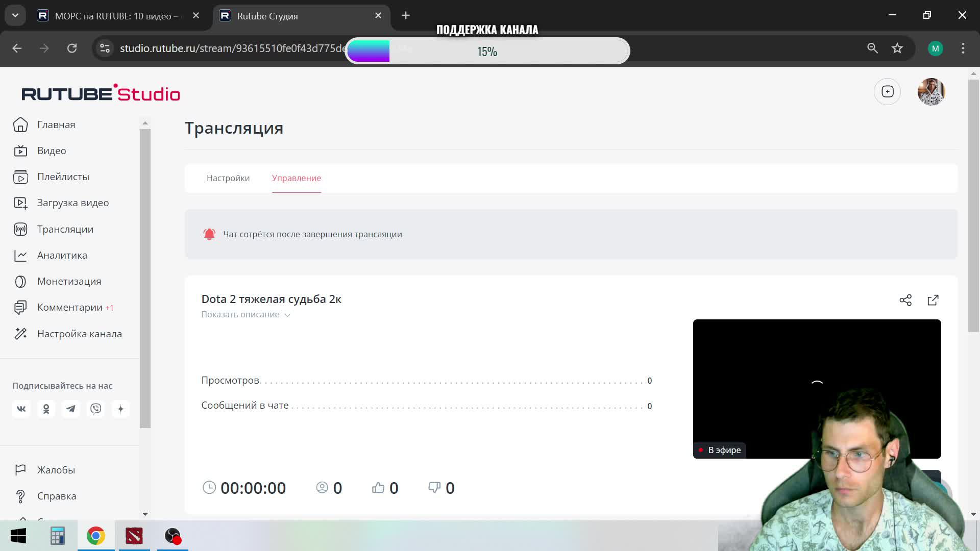Click the Просмотров views row
This screenshot has height=551, width=980.
[427, 381]
